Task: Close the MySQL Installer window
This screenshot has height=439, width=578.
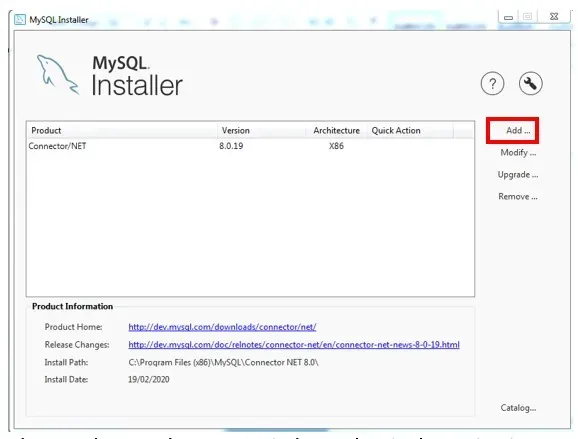Action: (554, 17)
